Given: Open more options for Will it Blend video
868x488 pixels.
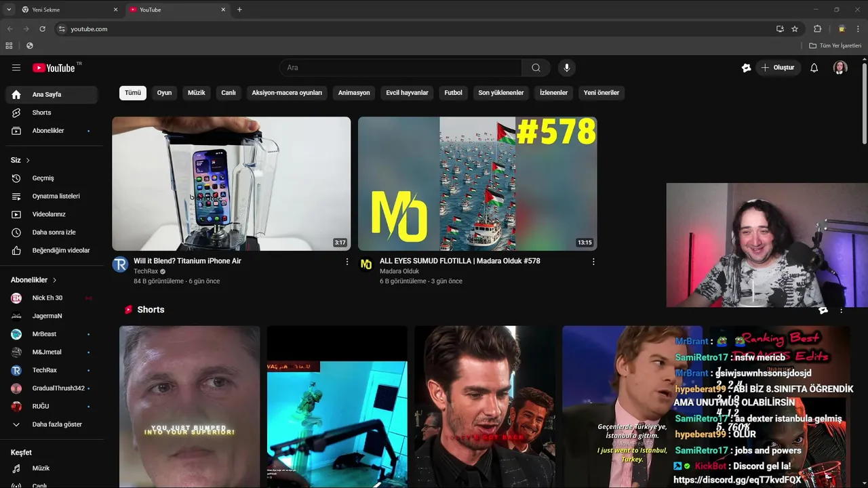Looking at the screenshot, I should (x=347, y=262).
